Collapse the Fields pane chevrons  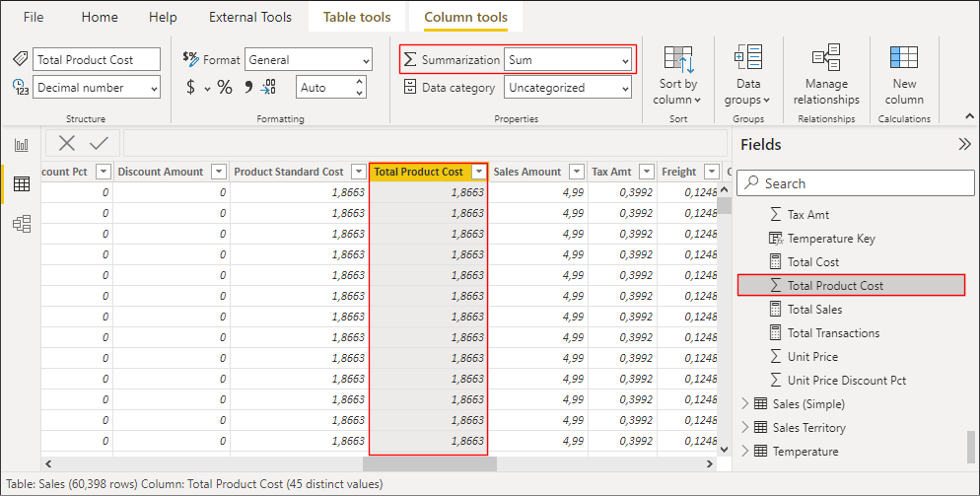coord(964,145)
